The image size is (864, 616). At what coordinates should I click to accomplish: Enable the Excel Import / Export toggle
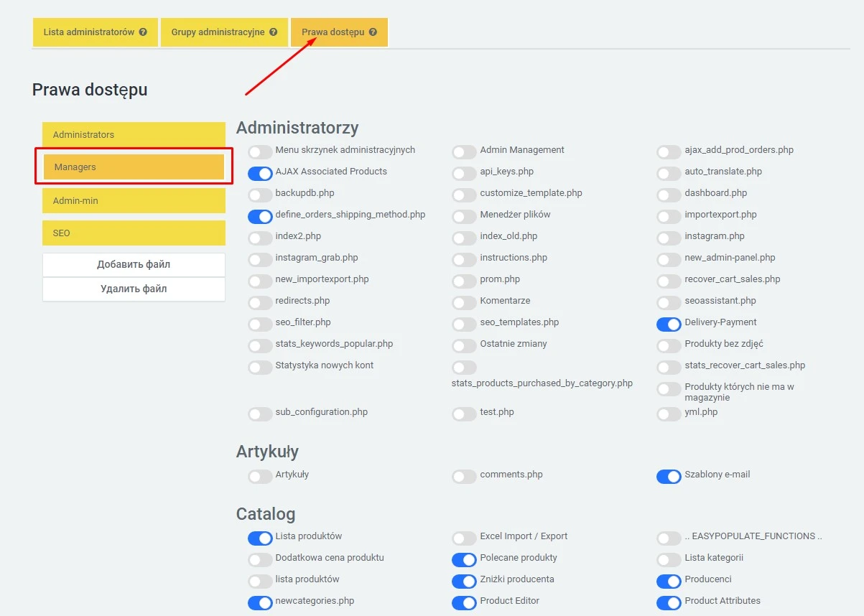[465, 538]
